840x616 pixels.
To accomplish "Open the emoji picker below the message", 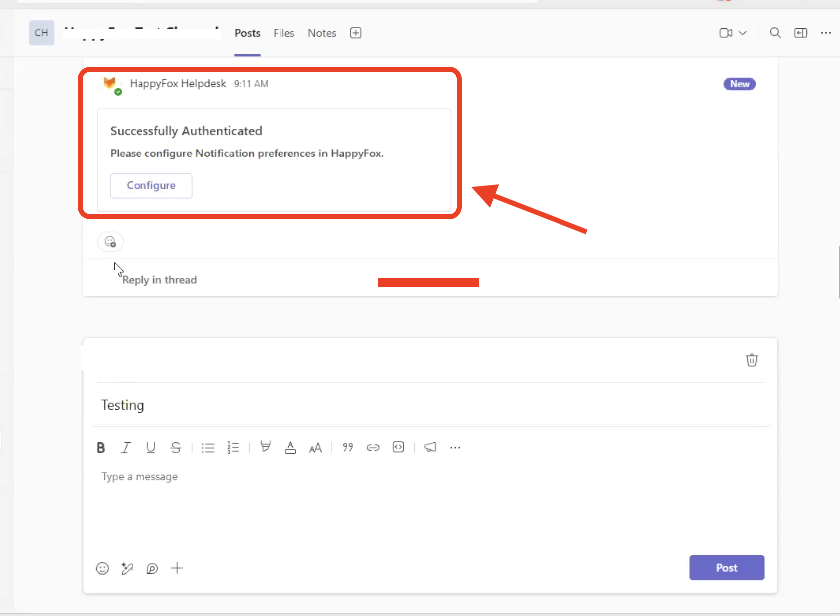I will tap(102, 568).
